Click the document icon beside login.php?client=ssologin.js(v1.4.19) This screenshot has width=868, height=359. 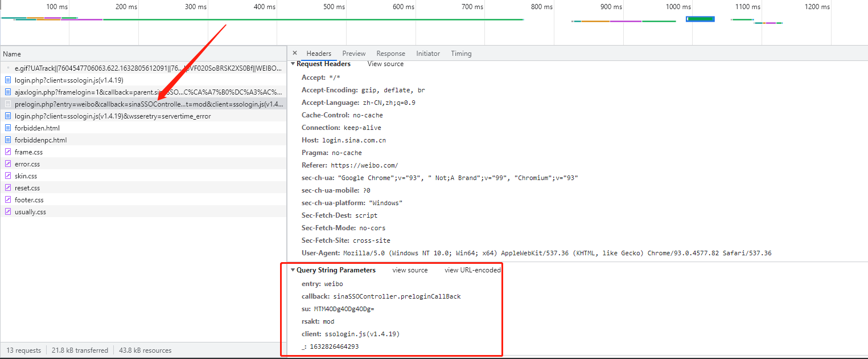[x=8, y=80]
